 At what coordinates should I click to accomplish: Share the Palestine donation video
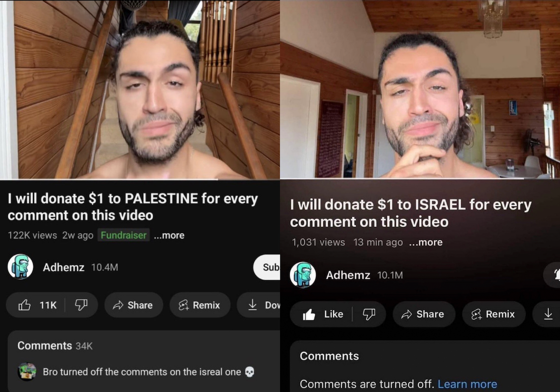click(133, 305)
